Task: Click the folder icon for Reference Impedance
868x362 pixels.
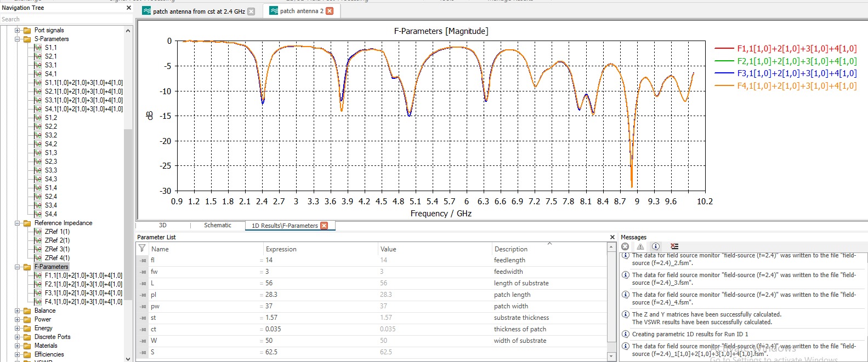Action: click(27, 223)
